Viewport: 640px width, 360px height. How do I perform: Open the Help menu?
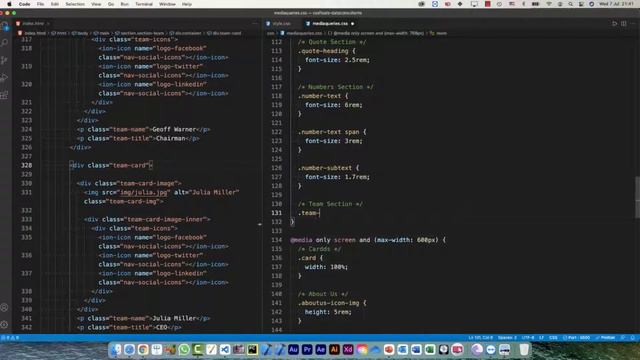pyautogui.click(x=187, y=4)
